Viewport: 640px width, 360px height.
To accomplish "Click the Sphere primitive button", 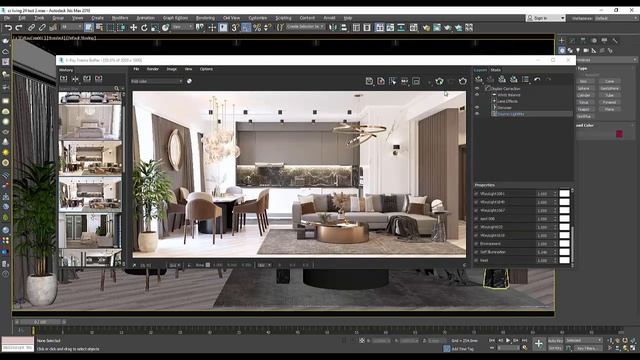I will [584, 89].
